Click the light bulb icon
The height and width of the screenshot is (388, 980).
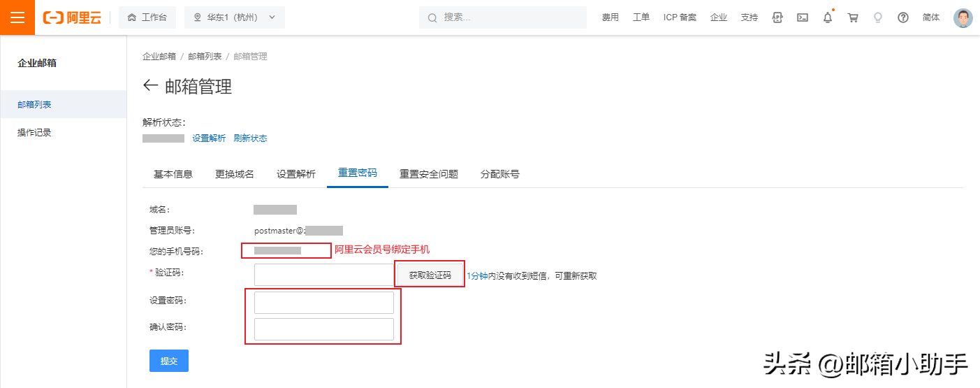[x=878, y=17]
